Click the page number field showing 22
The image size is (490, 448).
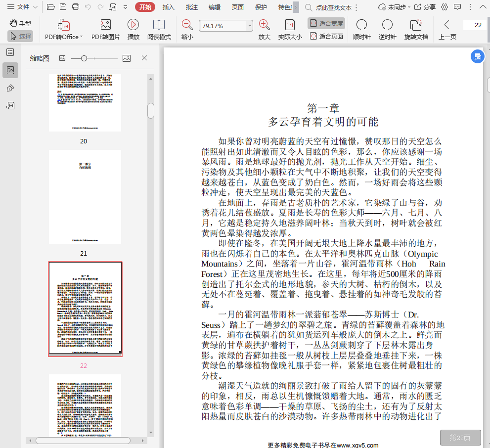pyautogui.click(x=475, y=25)
